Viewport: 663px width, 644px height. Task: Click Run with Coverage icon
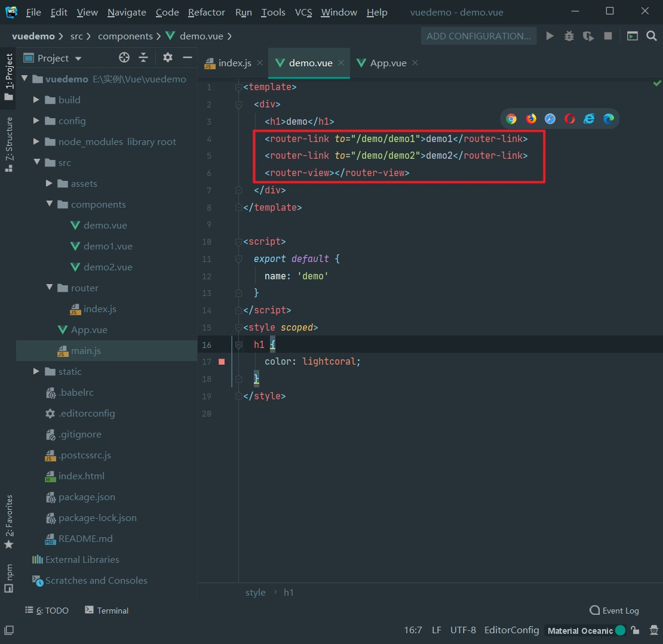588,36
